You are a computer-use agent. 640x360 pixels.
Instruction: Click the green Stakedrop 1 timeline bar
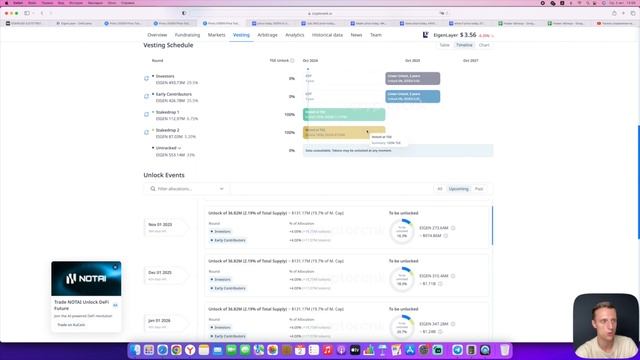click(x=344, y=114)
